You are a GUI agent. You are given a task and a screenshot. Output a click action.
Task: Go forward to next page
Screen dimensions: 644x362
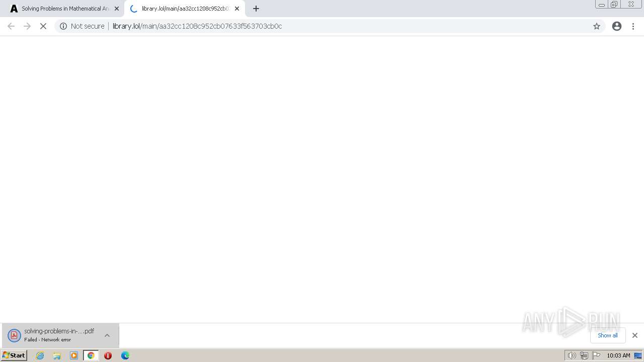coord(27,26)
